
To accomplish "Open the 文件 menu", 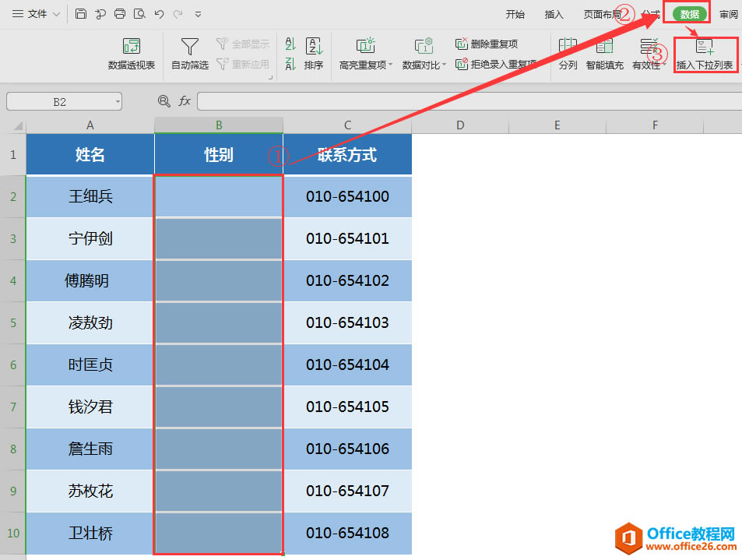I will click(x=36, y=14).
